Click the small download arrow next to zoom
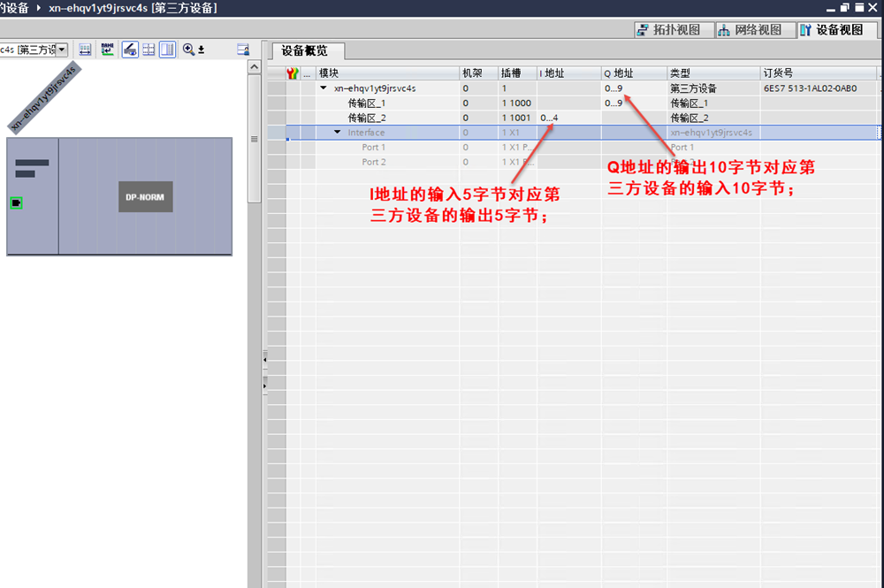 point(202,50)
